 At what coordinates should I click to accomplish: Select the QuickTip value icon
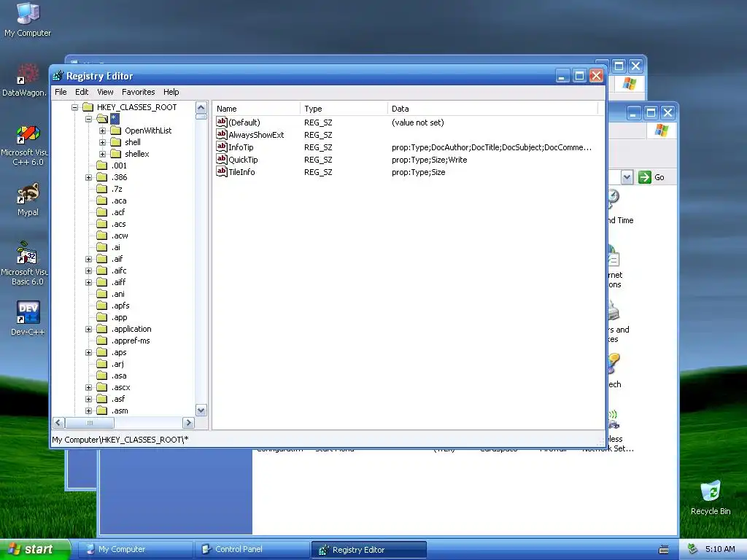[x=222, y=159]
